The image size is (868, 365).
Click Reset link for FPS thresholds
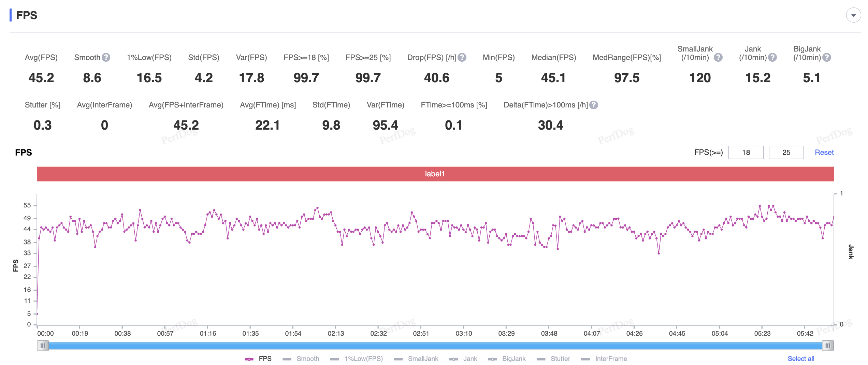click(x=824, y=152)
